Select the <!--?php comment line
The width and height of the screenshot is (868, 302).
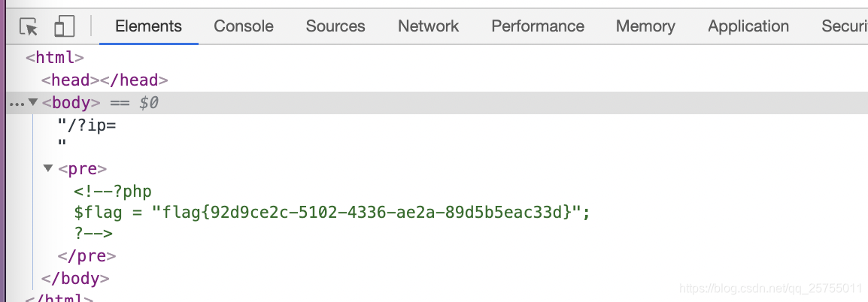113,192
